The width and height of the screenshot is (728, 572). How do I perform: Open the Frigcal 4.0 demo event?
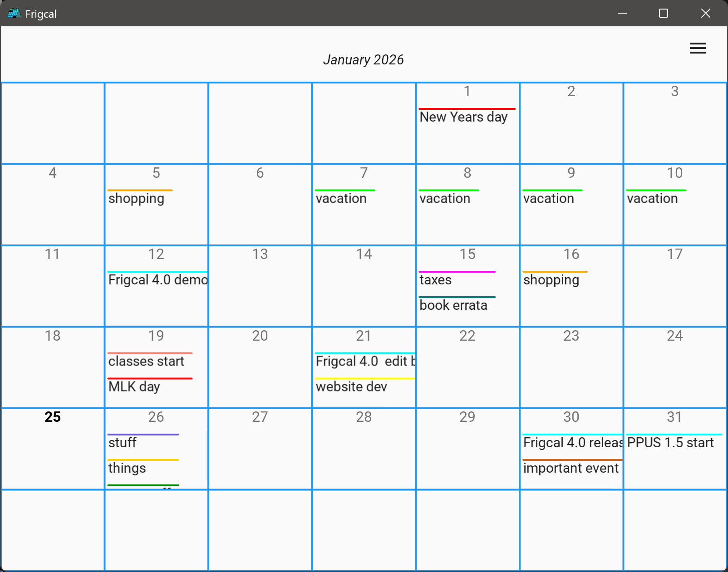[157, 280]
